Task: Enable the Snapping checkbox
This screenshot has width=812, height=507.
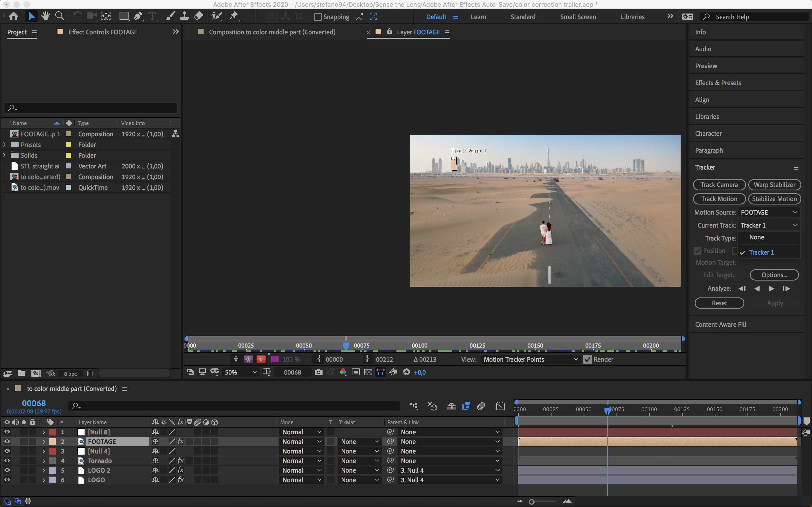Action: click(x=318, y=17)
